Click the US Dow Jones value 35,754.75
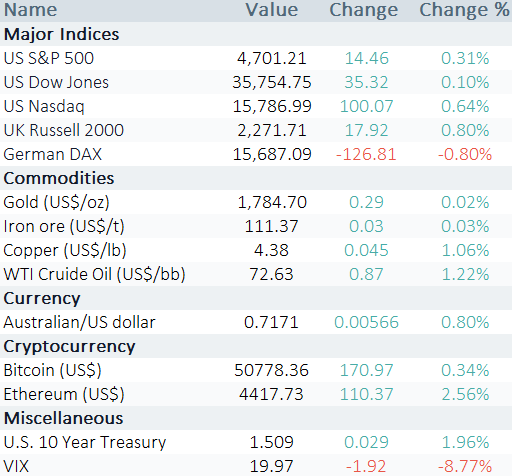Viewport: 512px width, 476px height. pos(272,82)
